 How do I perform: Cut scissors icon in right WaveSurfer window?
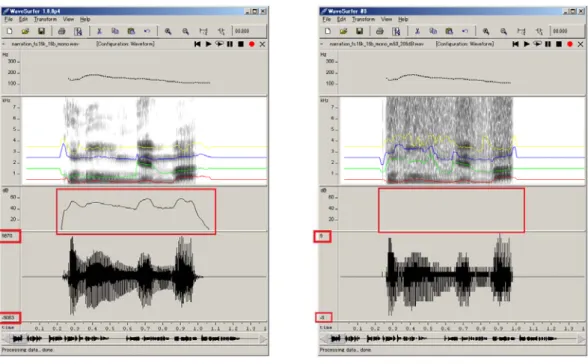click(417, 31)
